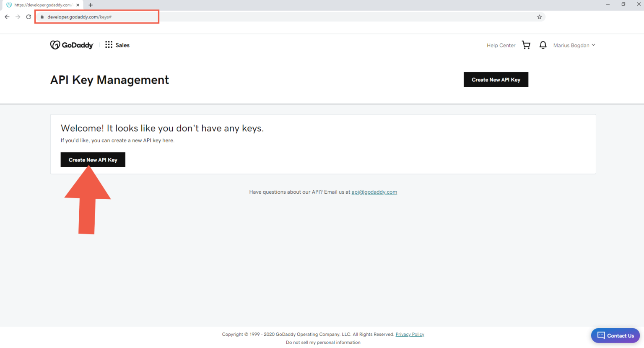Click the padlock icon in the address bar
The width and height of the screenshot is (644, 348).
coord(42,17)
